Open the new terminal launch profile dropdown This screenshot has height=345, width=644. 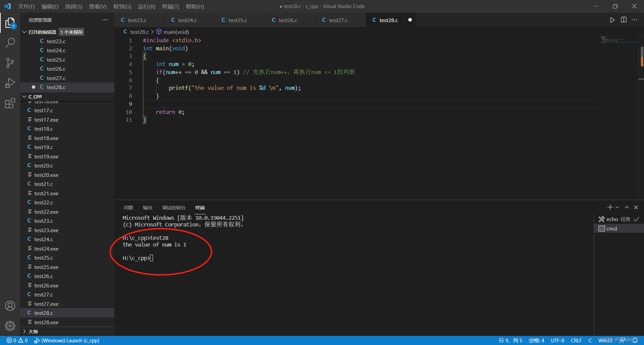pyautogui.click(x=617, y=207)
